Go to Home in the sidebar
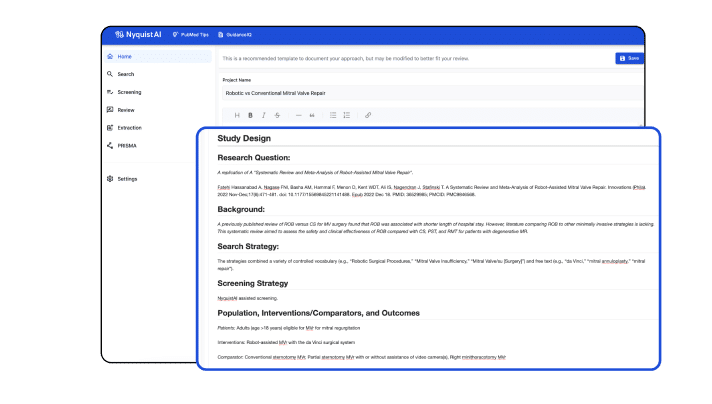 click(124, 57)
